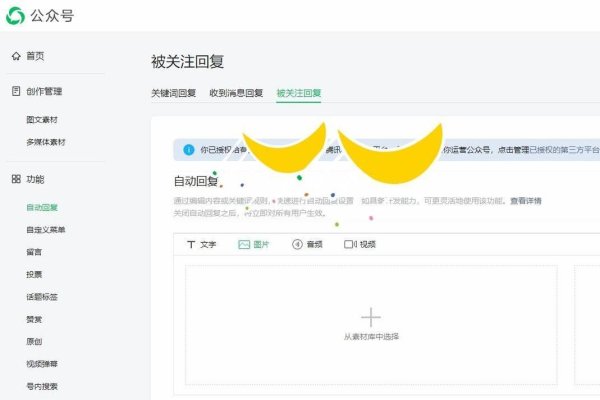Open 图文素材 in the sidebar

(42, 120)
